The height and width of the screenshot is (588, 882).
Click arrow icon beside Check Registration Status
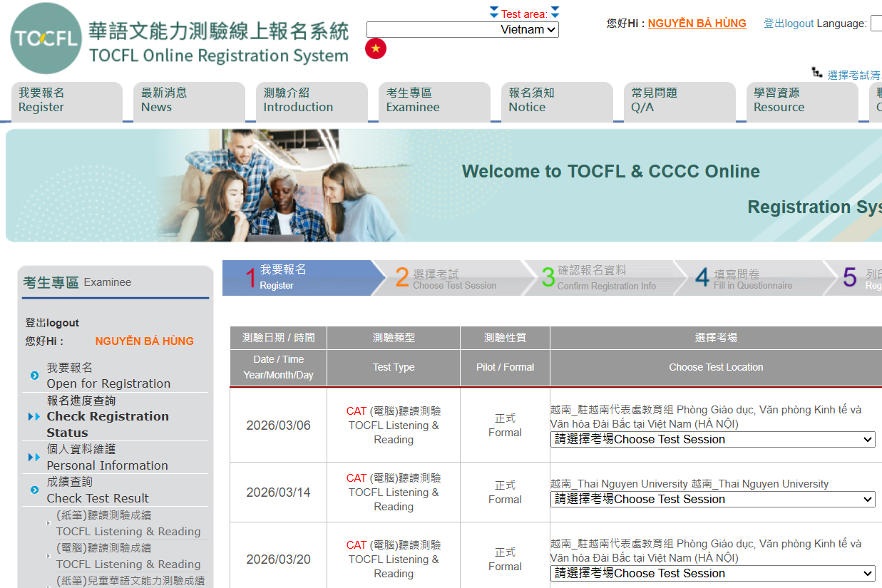coord(34,417)
